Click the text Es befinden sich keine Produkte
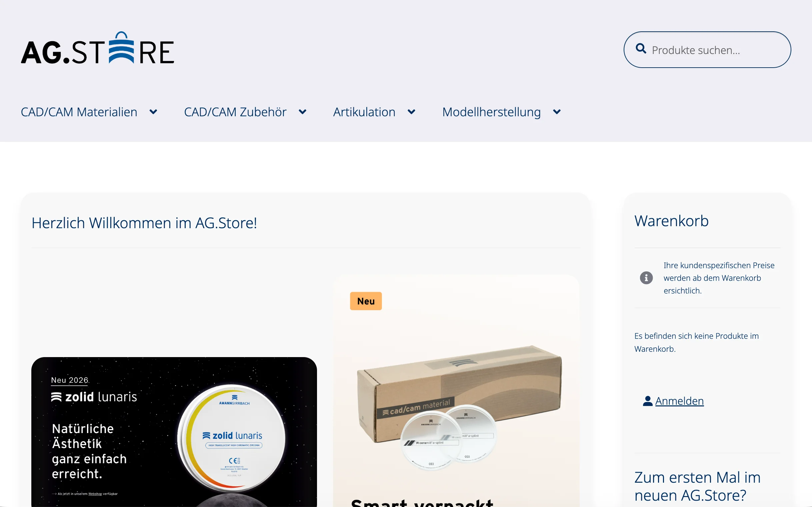The width and height of the screenshot is (812, 507). pyautogui.click(x=697, y=342)
